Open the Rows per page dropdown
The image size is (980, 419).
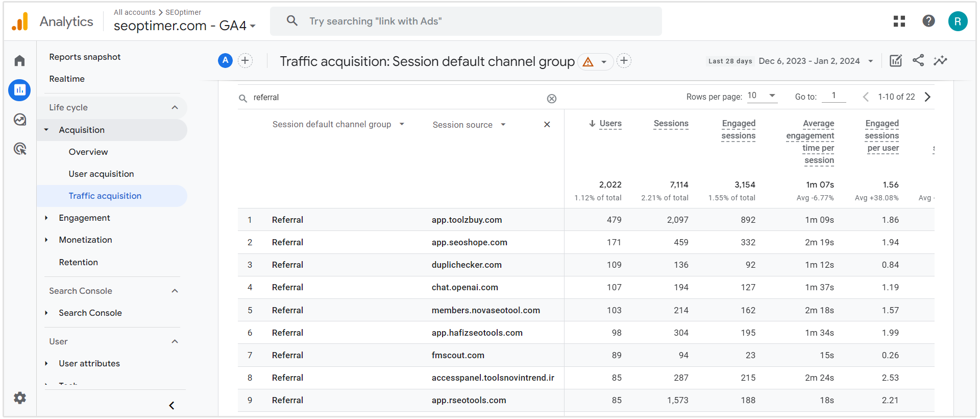click(x=762, y=96)
